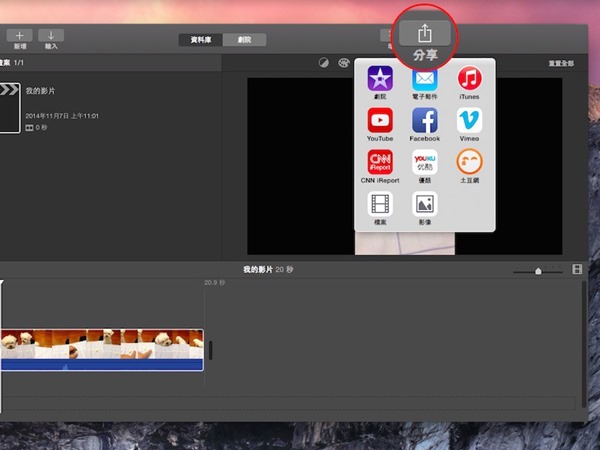Open the color balance adjustment tool
This screenshot has height=450, width=600.
324,62
